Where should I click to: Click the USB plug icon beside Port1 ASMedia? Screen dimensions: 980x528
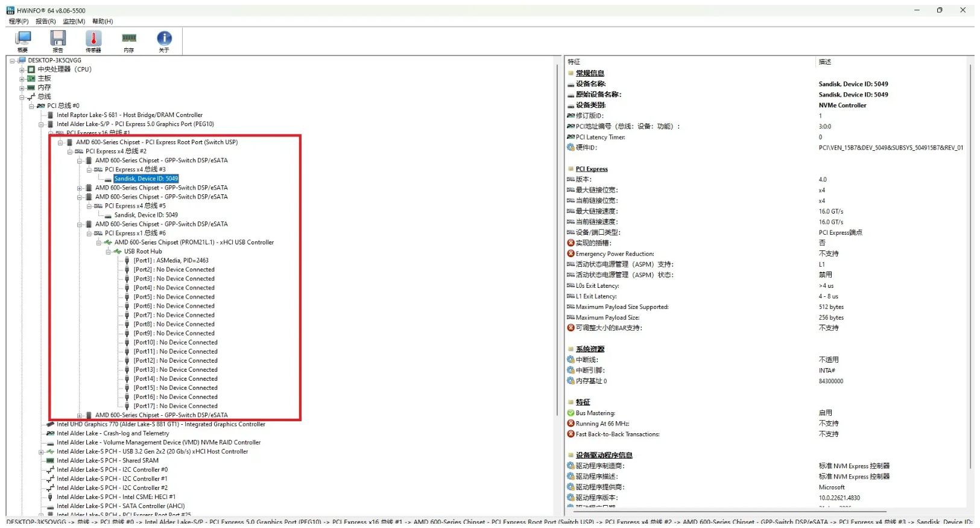[127, 261]
